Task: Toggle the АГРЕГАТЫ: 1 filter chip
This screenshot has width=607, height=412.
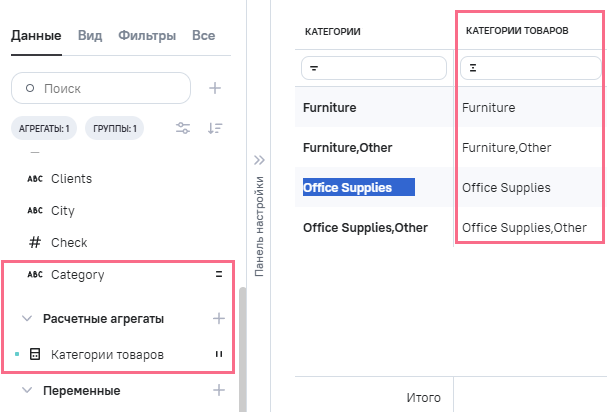Action: [x=43, y=128]
